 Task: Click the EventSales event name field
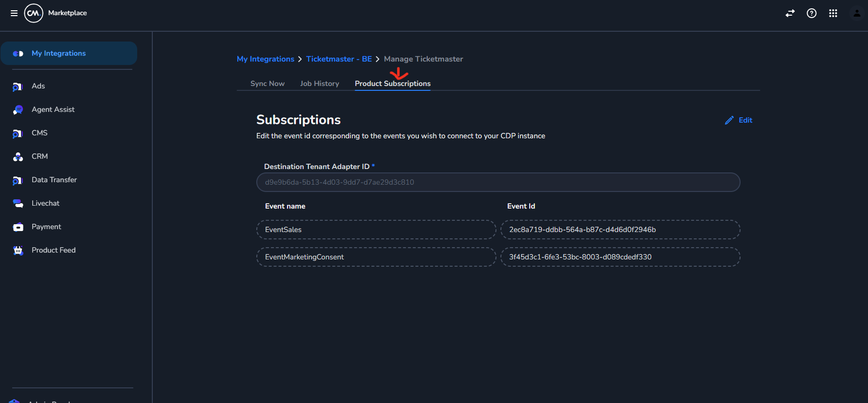click(x=376, y=230)
